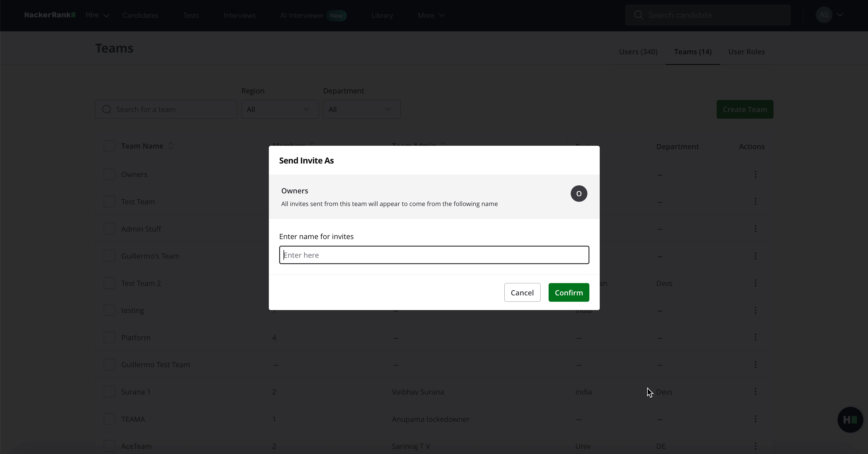
Task: Sort by the Team Name column
Action: click(x=171, y=146)
